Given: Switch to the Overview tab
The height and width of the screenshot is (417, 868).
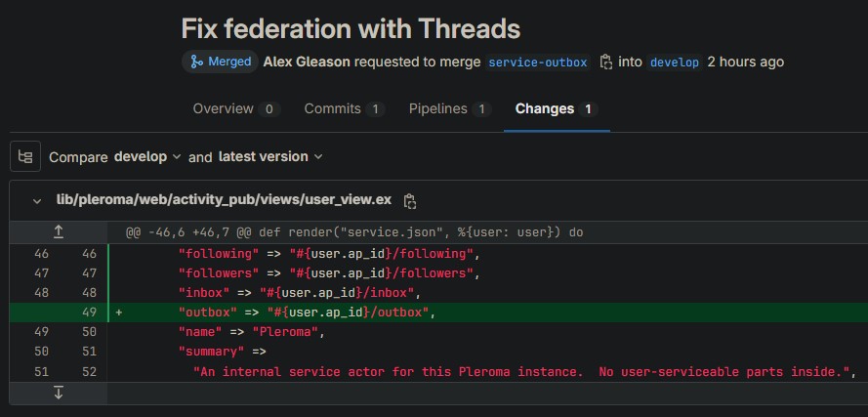Looking at the screenshot, I should point(236,109).
